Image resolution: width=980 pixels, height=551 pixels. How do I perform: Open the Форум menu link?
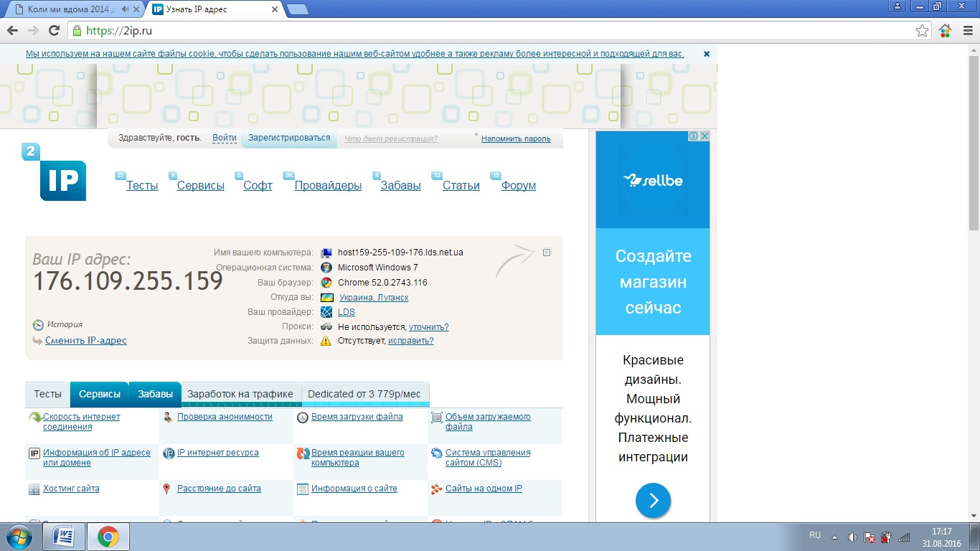click(519, 185)
